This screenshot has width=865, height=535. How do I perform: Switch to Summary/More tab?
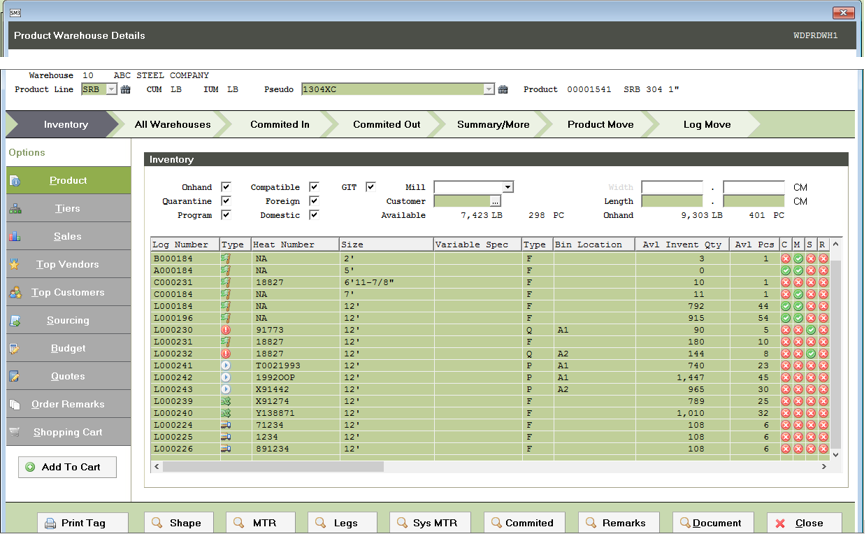pyautogui.click(x=493, y=125)
